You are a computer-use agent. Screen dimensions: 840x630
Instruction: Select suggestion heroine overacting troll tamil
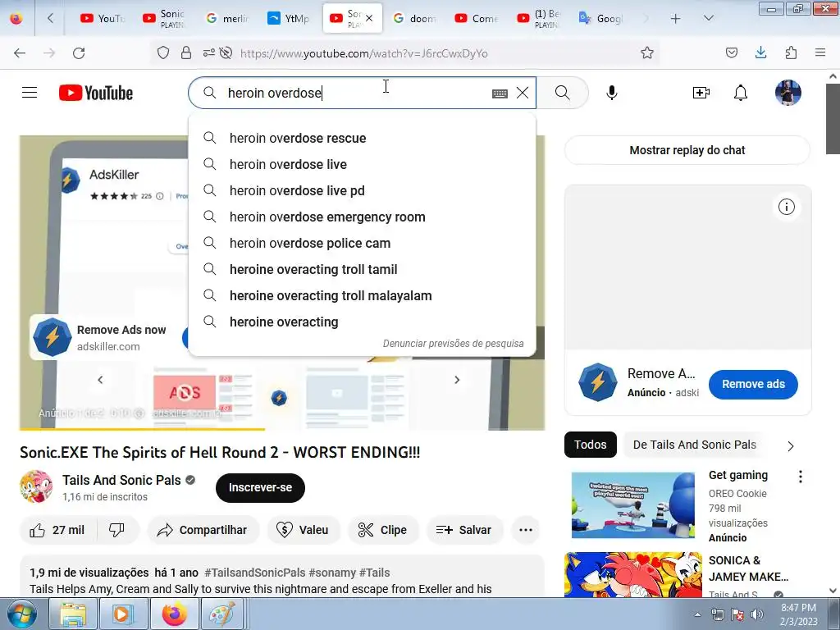point(362,269)
